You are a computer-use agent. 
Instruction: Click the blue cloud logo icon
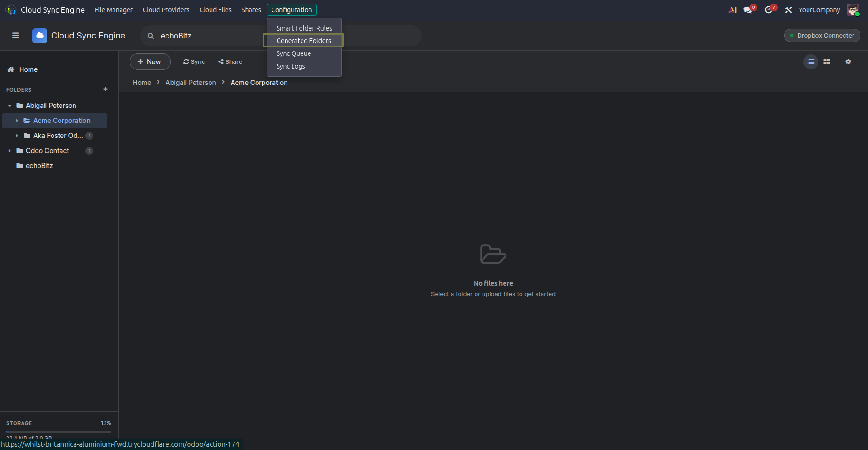coord(40,36)
